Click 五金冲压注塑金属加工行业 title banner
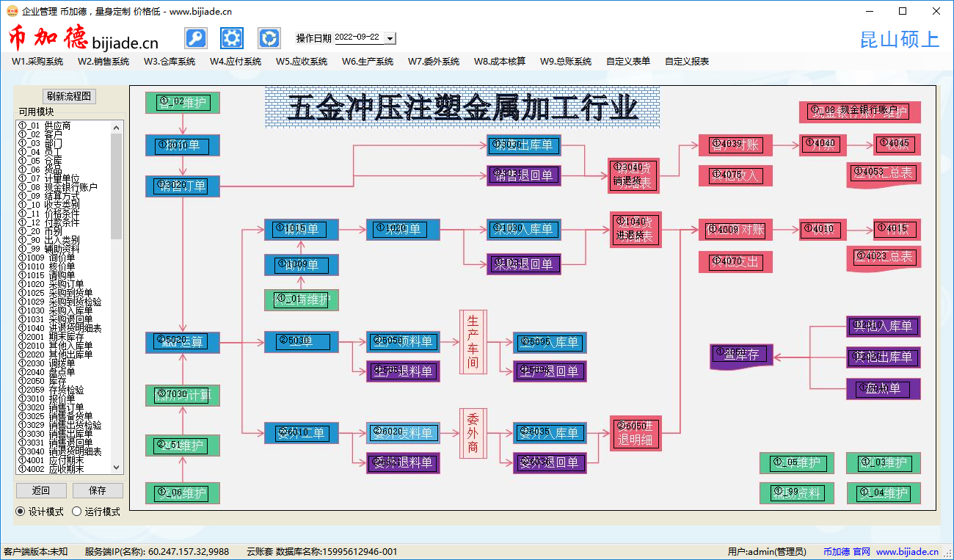 (x=462, y=107)
